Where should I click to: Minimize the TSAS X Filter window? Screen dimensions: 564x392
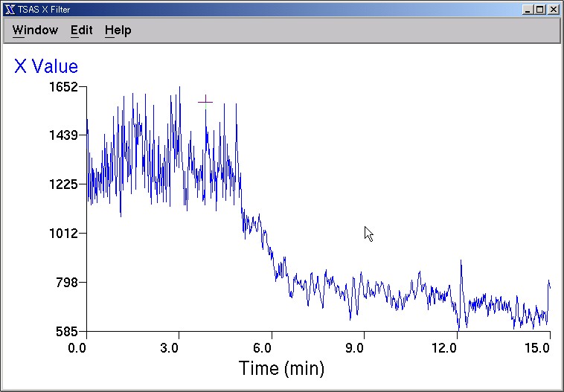pyautogui.click(x=528, y=10)
